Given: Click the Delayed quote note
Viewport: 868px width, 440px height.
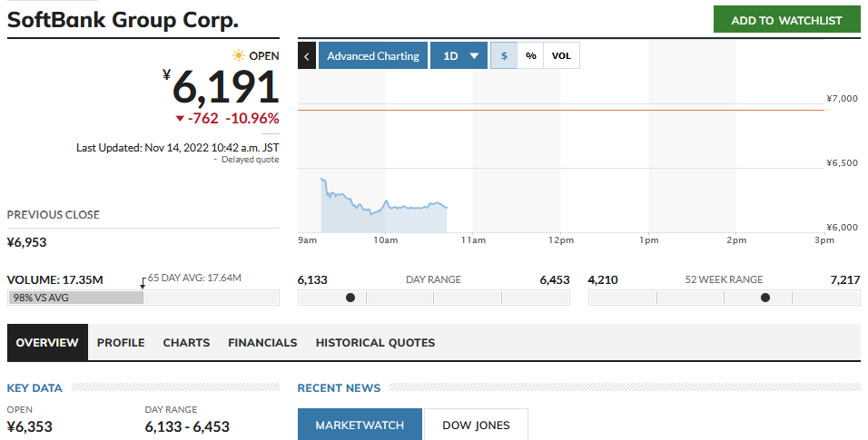Looking at the screenshot, I should click(251, 160).
